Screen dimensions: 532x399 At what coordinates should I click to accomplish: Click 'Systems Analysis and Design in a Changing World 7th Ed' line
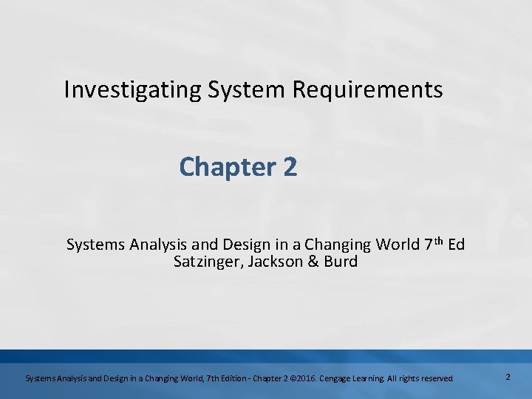(265, 244)
